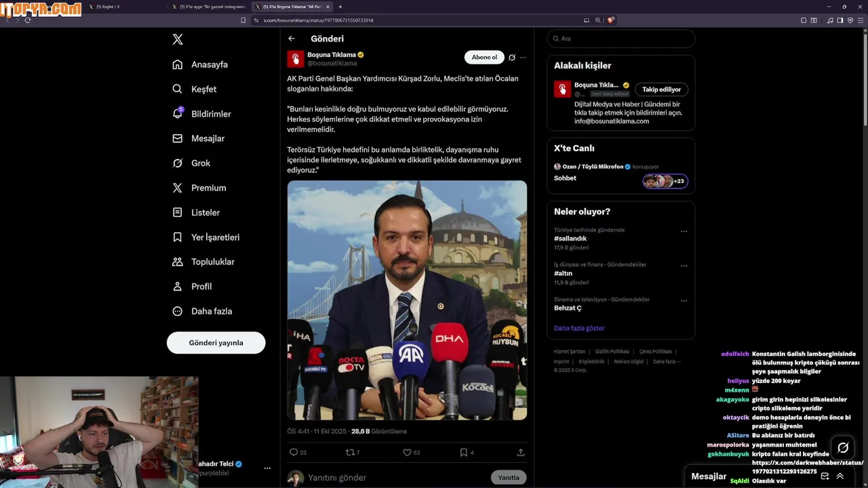Bookmark the post with bookmark icon
The width and height of the screenshot is (868, 488).
[x=464, y=452]
